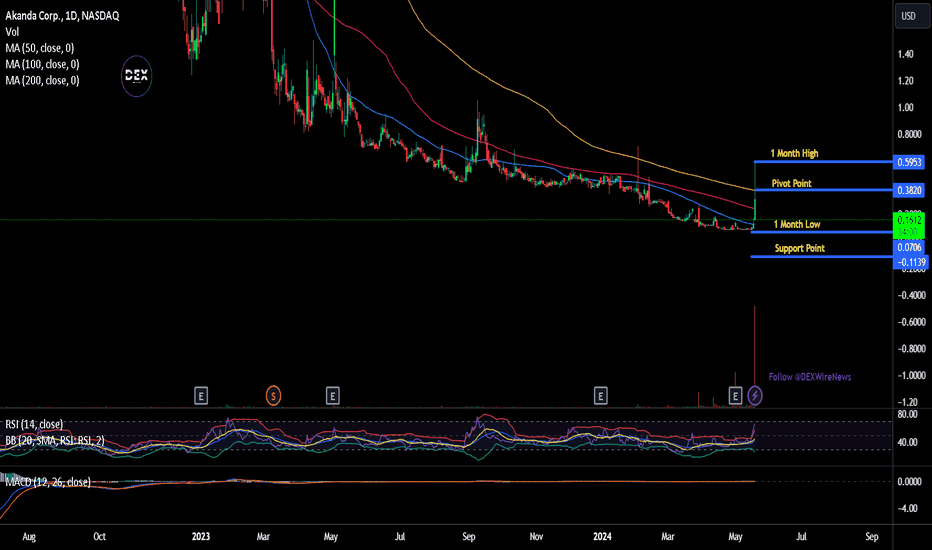Click the -0.8000 price axis value
932x550 pixels.
[x=911, y=348]
